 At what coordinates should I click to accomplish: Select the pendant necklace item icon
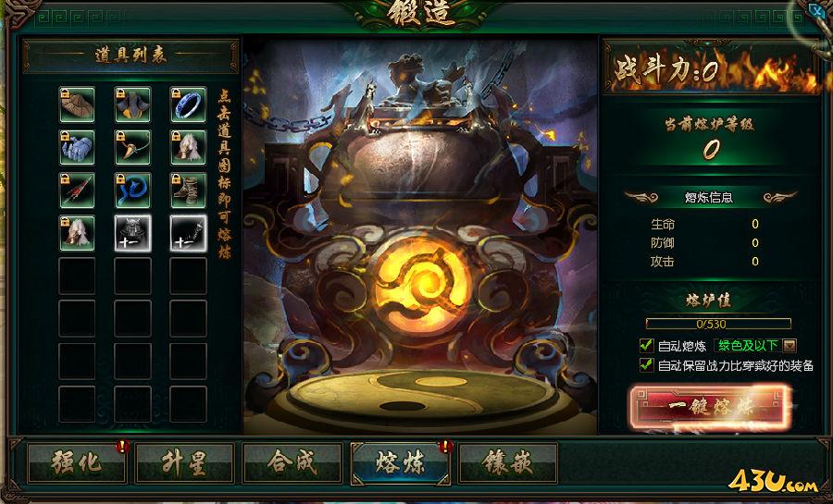point(132,147)
